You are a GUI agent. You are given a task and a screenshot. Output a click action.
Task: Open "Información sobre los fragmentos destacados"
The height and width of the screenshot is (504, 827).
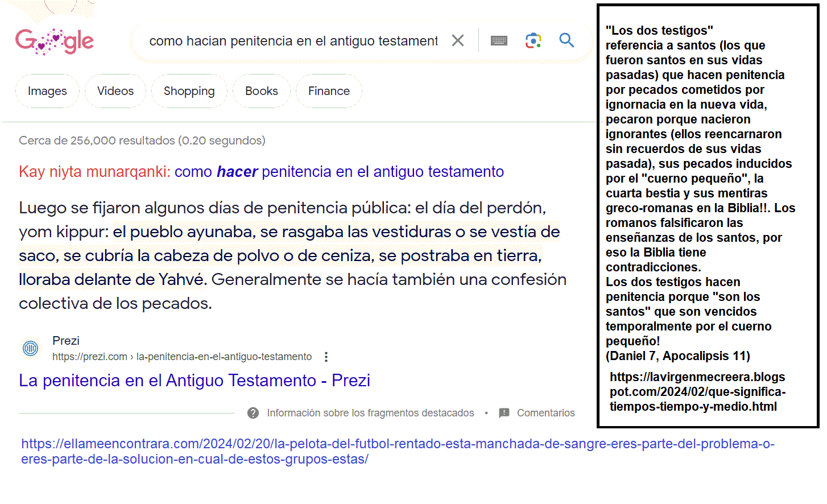point(370,412)
